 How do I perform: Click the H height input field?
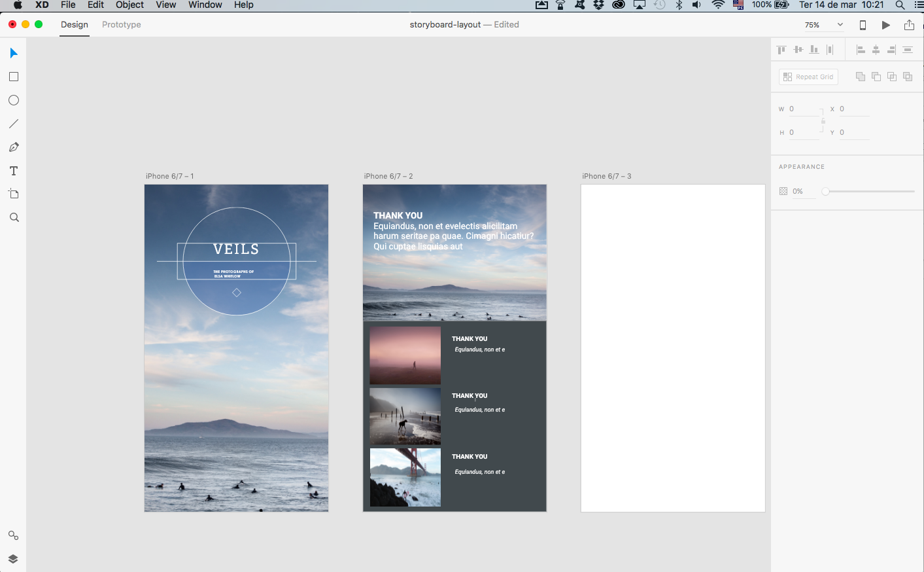tap(804, 133)
